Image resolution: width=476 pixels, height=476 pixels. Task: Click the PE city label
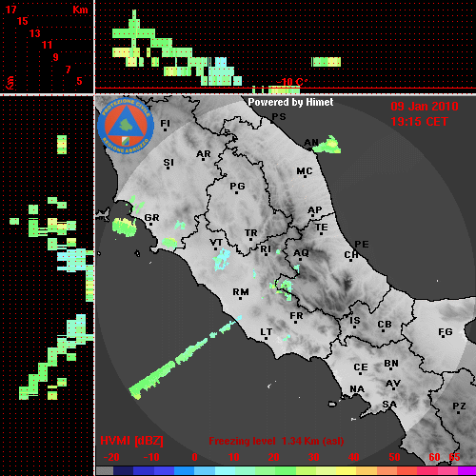pyautogui.click(x=362, y=245)
